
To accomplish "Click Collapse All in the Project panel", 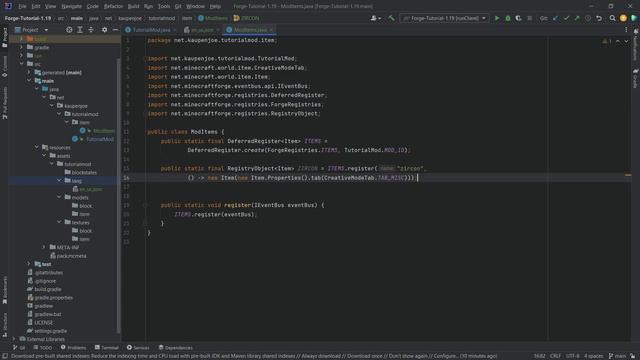I will point(91,30).
